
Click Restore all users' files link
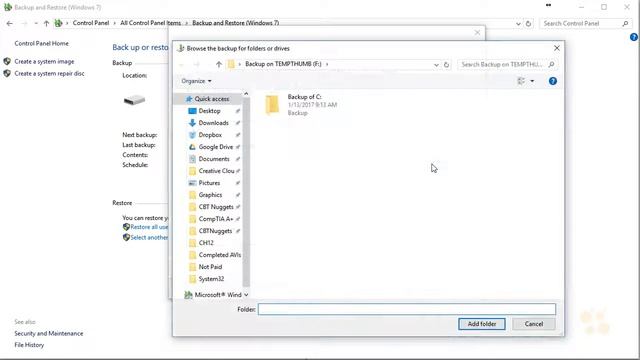(x=149, y=227)
